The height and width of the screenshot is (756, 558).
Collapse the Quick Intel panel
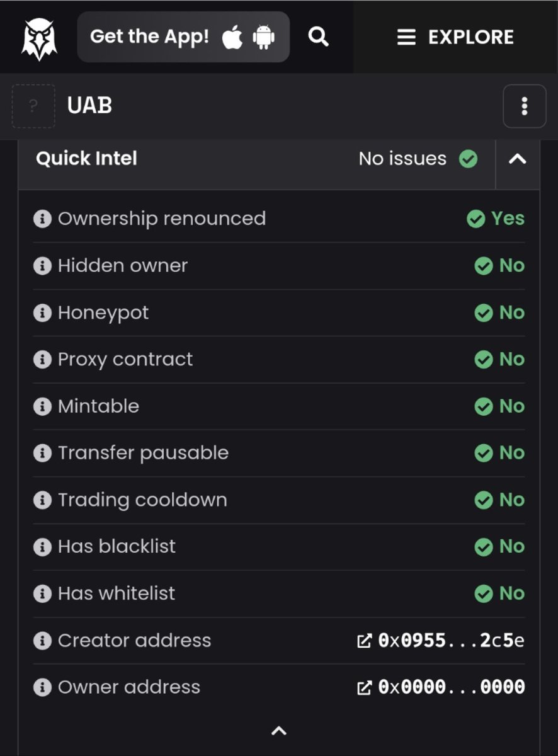[x=517, y=159]
